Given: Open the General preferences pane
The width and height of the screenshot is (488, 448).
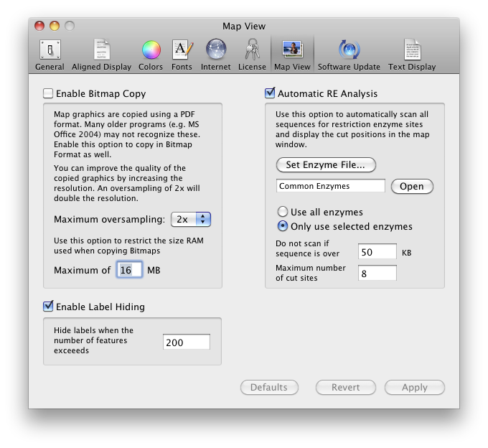Looking at the screenshot, I should coord(50,55).
